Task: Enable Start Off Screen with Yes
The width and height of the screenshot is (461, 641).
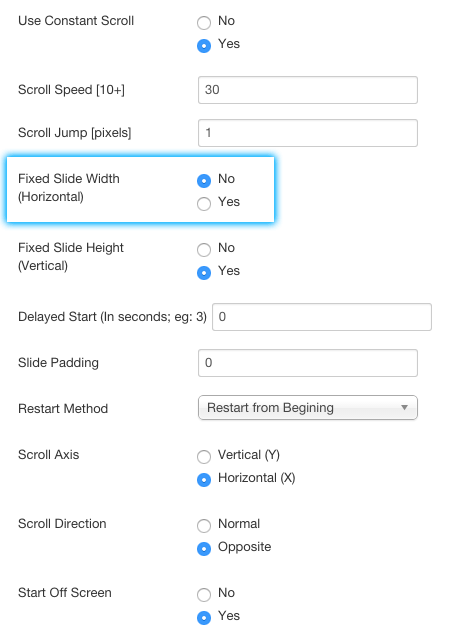Action: tap(204, 617)
